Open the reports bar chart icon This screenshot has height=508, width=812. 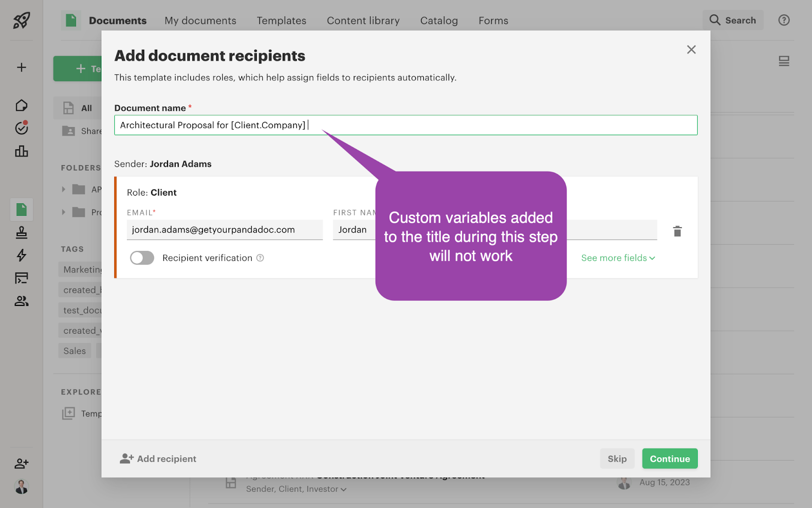point(21,151)
